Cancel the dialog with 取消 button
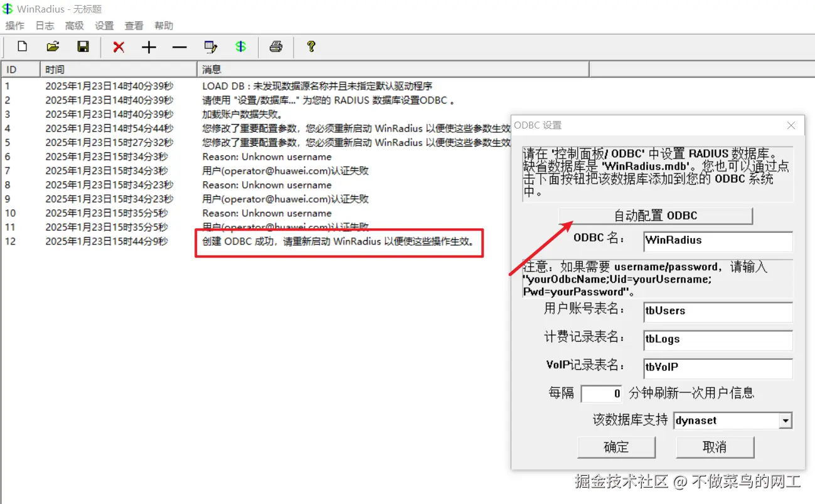815x504 pixels. (715, 447)
